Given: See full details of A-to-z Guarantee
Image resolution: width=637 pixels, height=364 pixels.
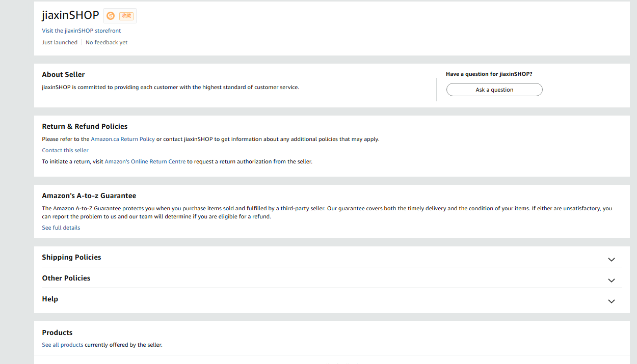Looking at the screenshot, I should pos(61,228).
